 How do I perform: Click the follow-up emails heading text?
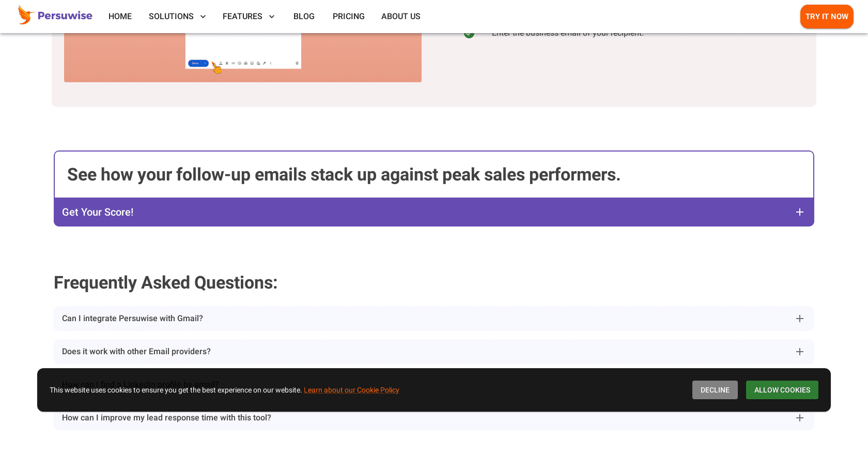tap(344, 175)
